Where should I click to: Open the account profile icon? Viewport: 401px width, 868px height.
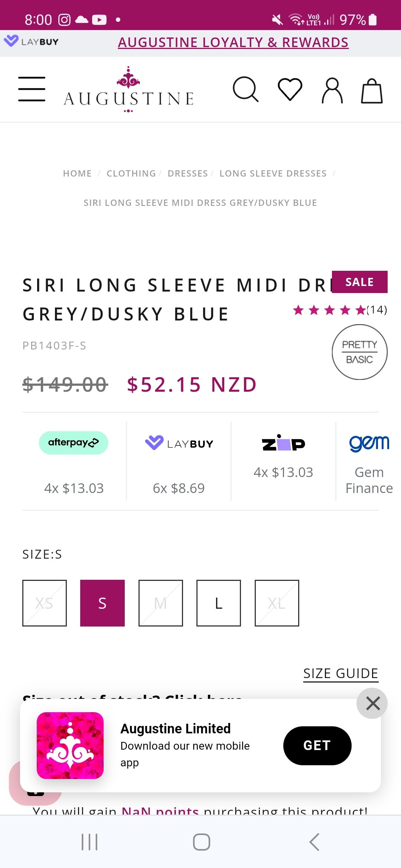(x=332, y=90)
